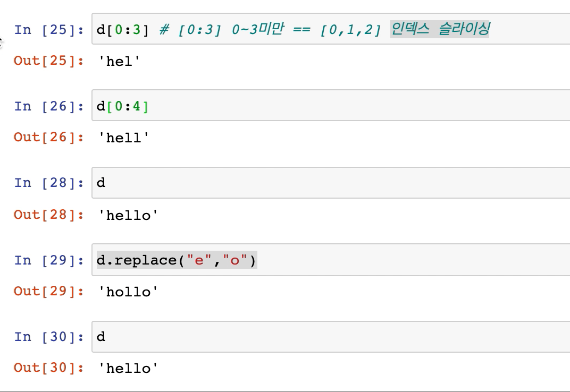Click the In [25]: prompt label

(x=49, y=30)
